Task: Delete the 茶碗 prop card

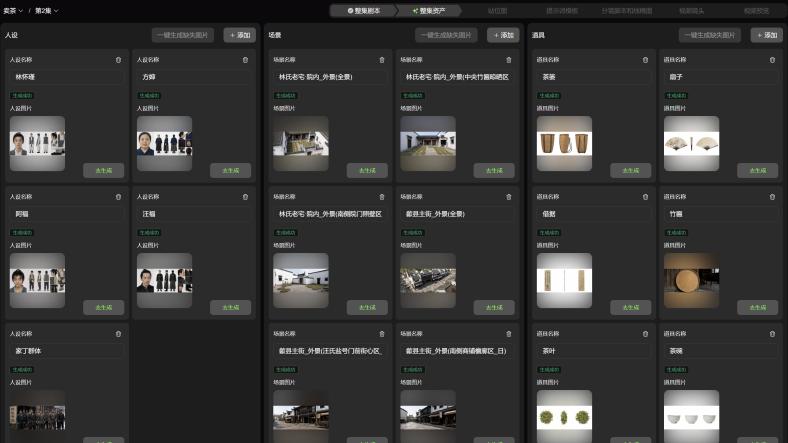Action: pos(772,334)
